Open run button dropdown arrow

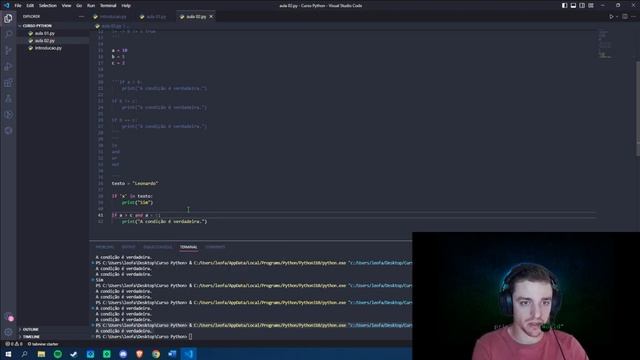pos(617,17)
